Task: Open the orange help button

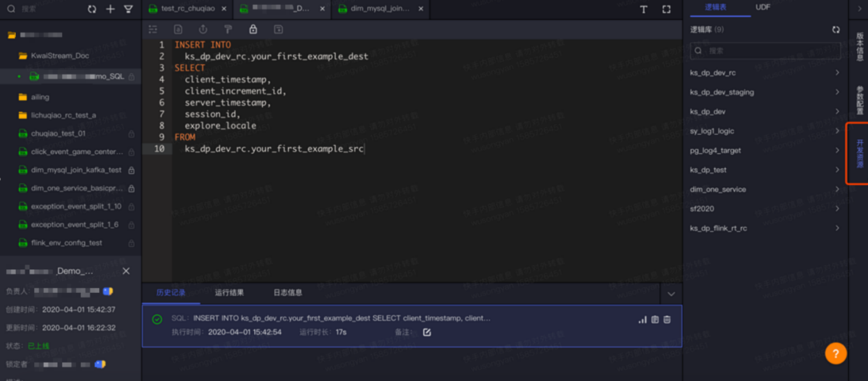Action: click(835, 354)
